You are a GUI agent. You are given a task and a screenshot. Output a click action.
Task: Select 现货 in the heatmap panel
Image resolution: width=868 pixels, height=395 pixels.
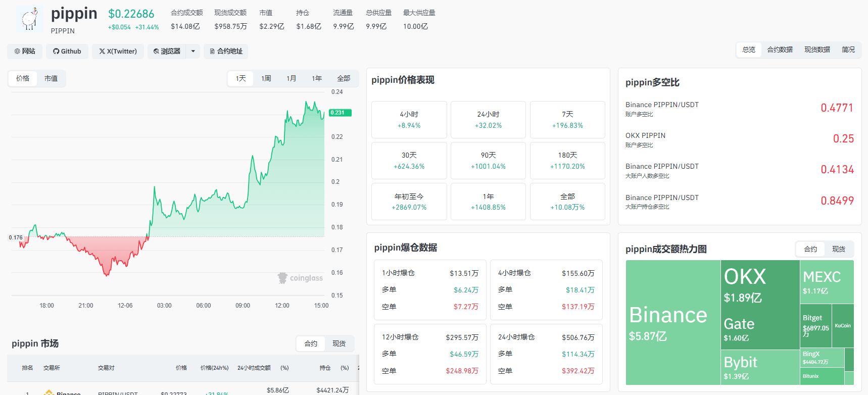coord(839,249)
